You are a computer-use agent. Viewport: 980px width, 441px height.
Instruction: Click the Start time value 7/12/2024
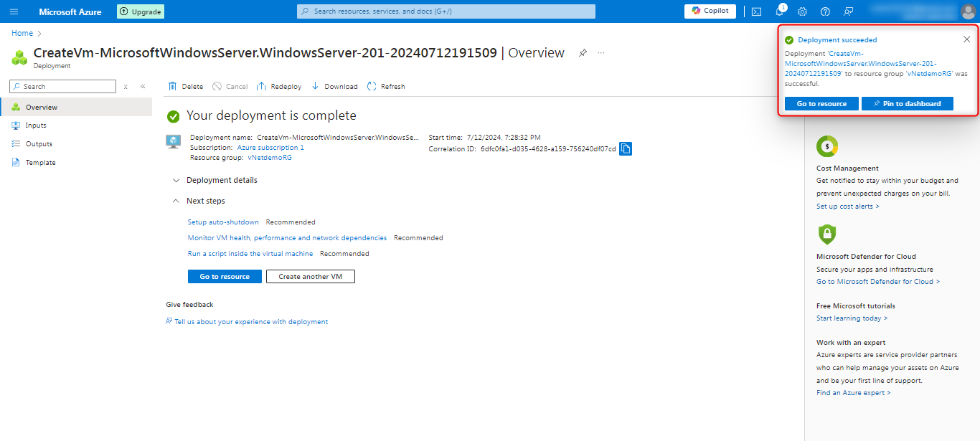(504, 137)
